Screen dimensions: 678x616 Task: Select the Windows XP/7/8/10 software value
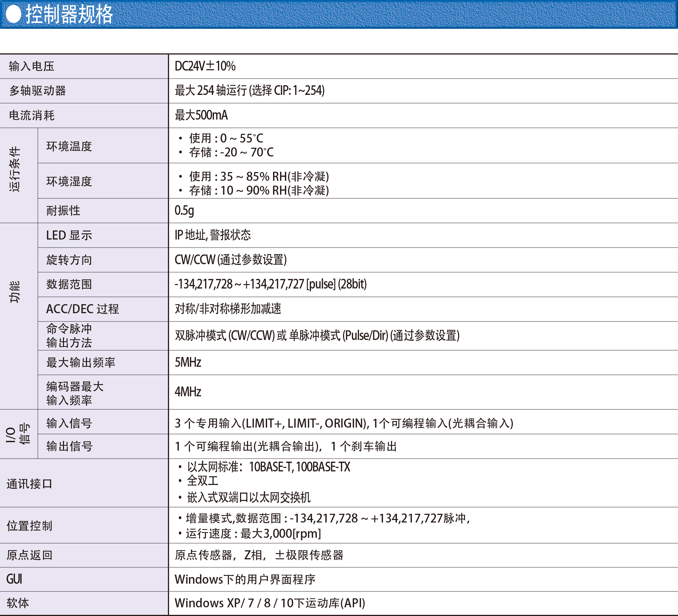tap(270, 603)
